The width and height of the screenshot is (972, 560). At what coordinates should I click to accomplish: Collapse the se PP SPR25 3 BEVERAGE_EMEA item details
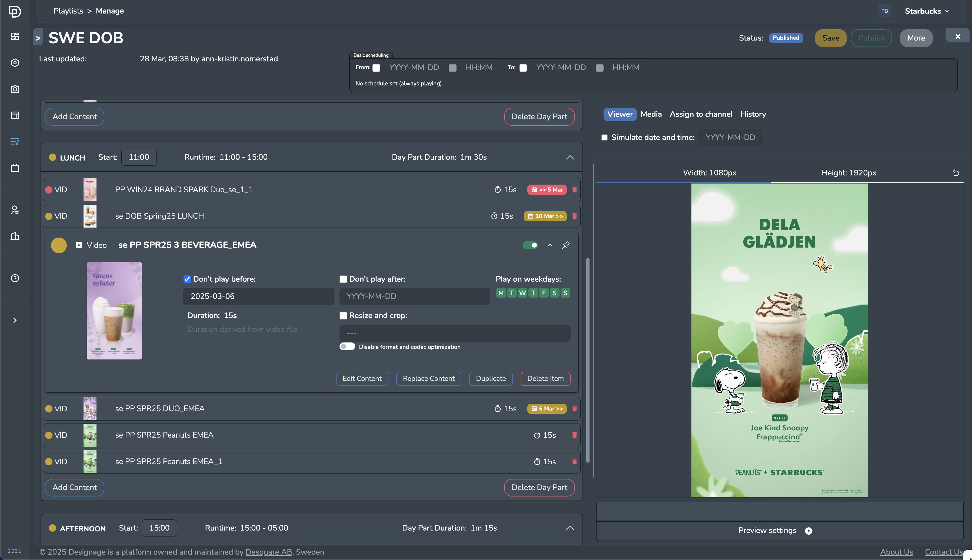coord(550,245)
